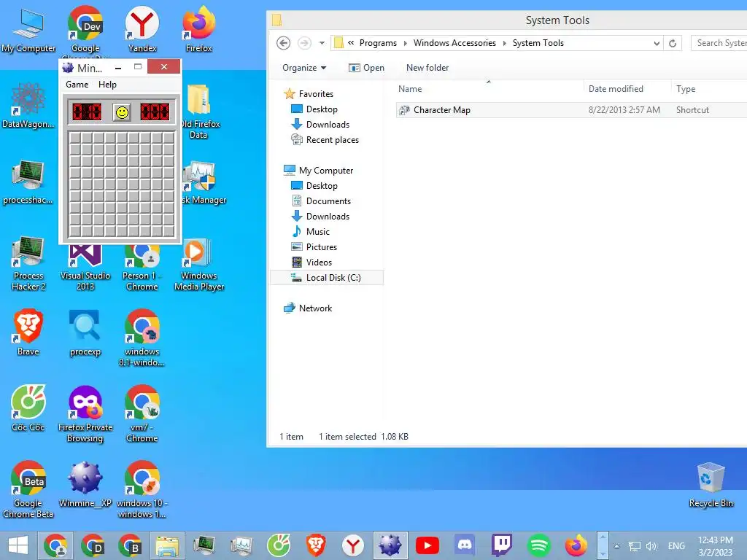Create a New folder from the toolbar
Image resolution: width=747 pixels, height=560 pixels.
coord(427,68)
